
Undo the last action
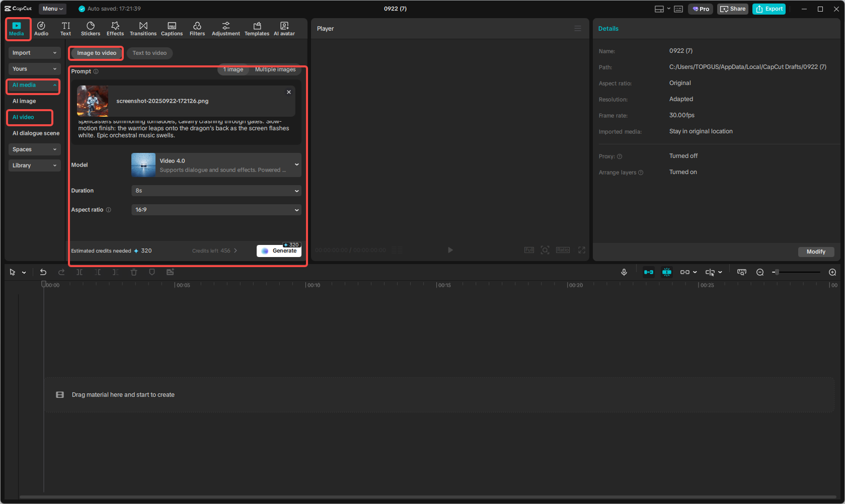tap(43, 272)
